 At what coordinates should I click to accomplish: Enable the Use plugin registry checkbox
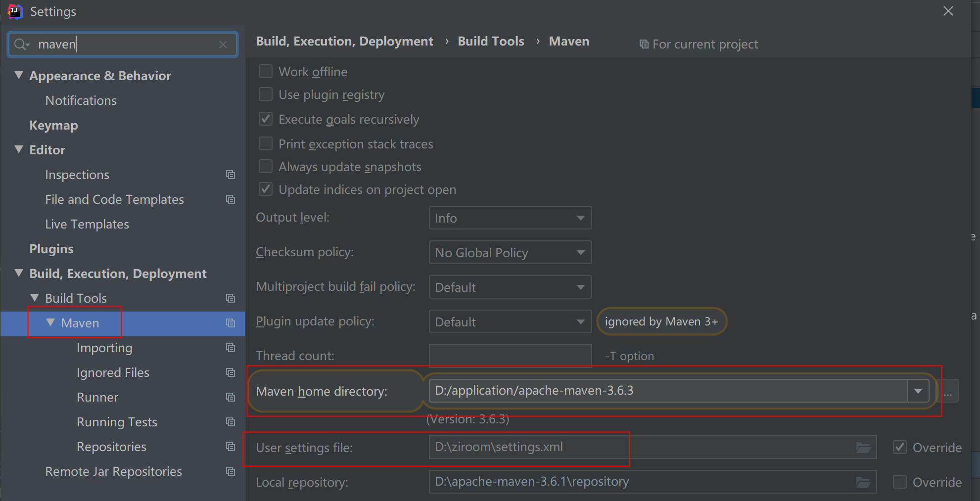click(x=266, y=94)
